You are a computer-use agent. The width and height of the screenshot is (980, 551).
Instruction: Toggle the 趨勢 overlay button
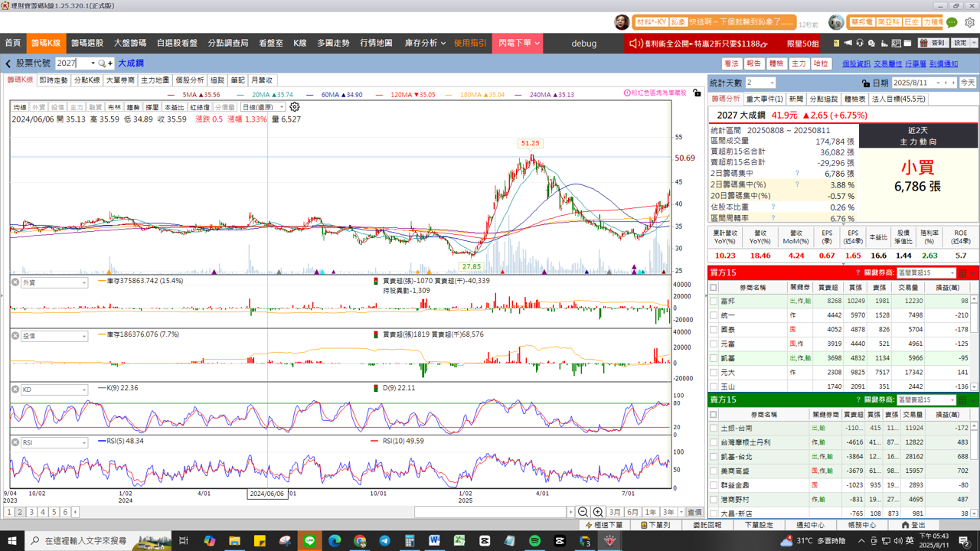point(133,108)
